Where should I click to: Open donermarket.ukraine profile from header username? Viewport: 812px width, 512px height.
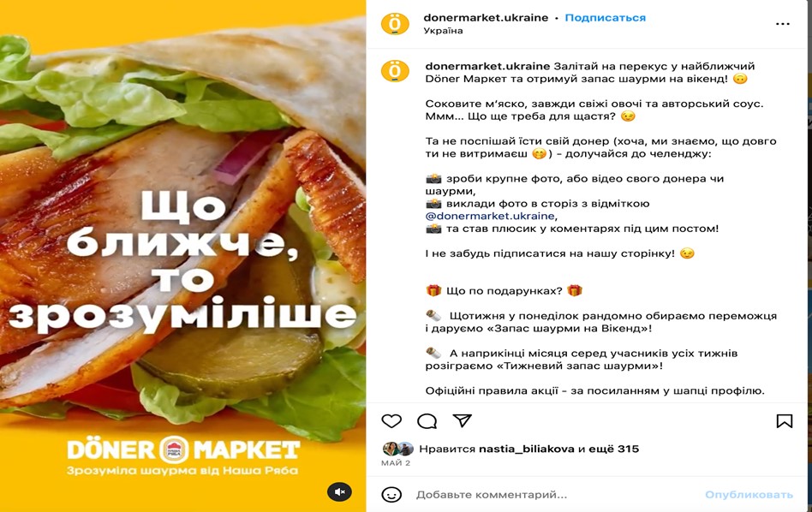coord(486,18)
